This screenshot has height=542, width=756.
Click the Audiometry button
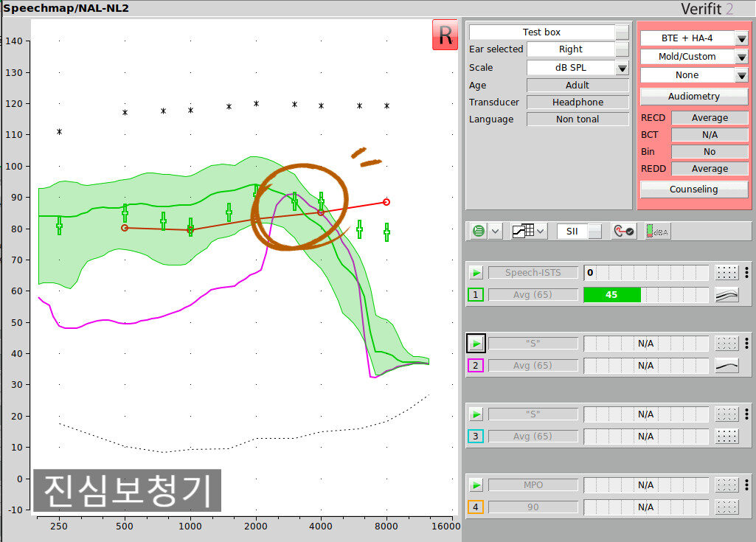[693, 97]
